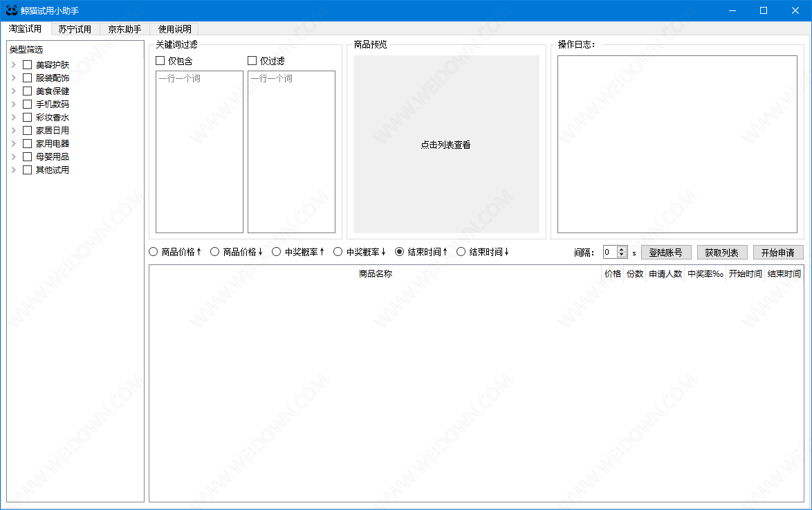The height and width of the screenshot is (510, 812).
Task: Open the 使用说明 tab
Action: pyautogui.click(x=174, y=29)
